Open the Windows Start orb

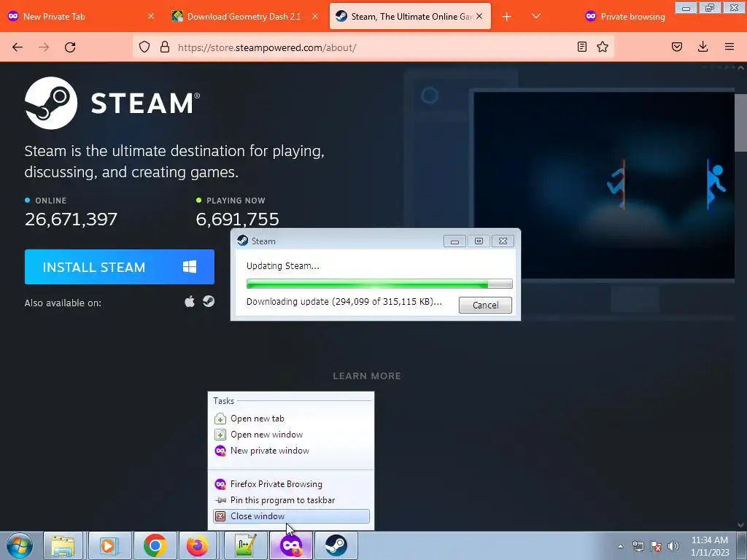[x=20, y=545]
